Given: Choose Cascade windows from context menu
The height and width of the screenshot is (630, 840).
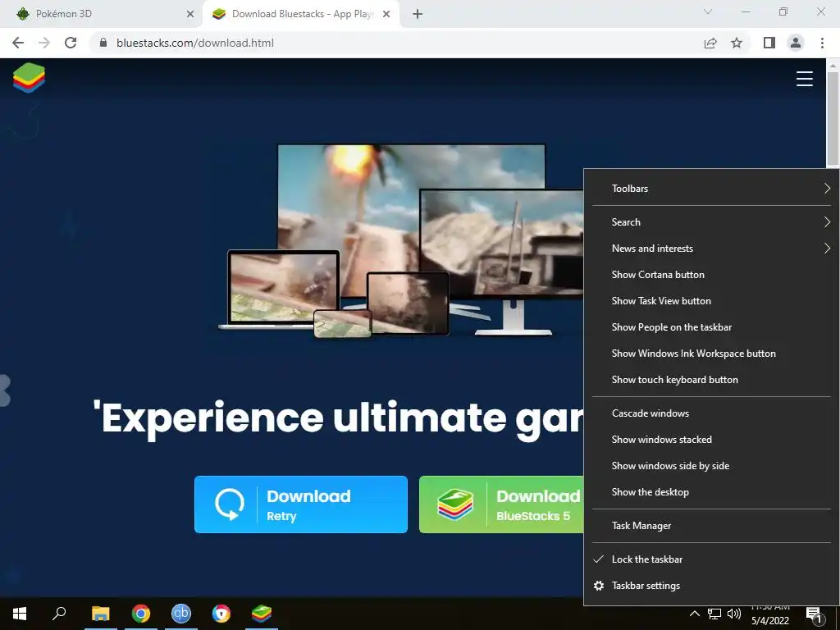Looking at the screenshot, I should [711, 413].
